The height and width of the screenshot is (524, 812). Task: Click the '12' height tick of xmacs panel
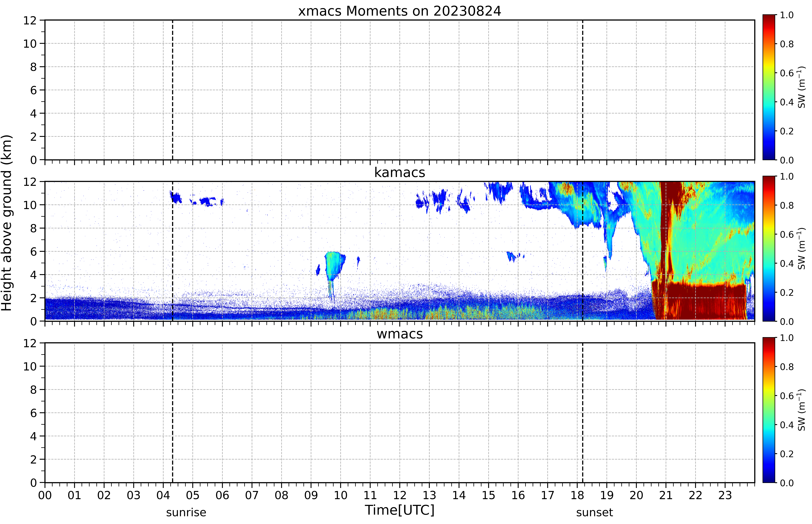coord(30,20)
